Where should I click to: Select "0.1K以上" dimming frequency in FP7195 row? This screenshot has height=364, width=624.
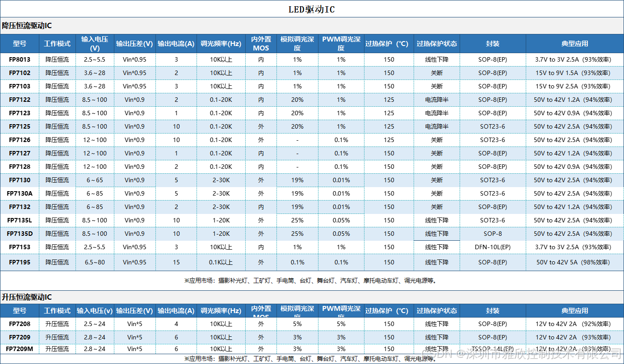pyautogui.click(x=221, y=262)
